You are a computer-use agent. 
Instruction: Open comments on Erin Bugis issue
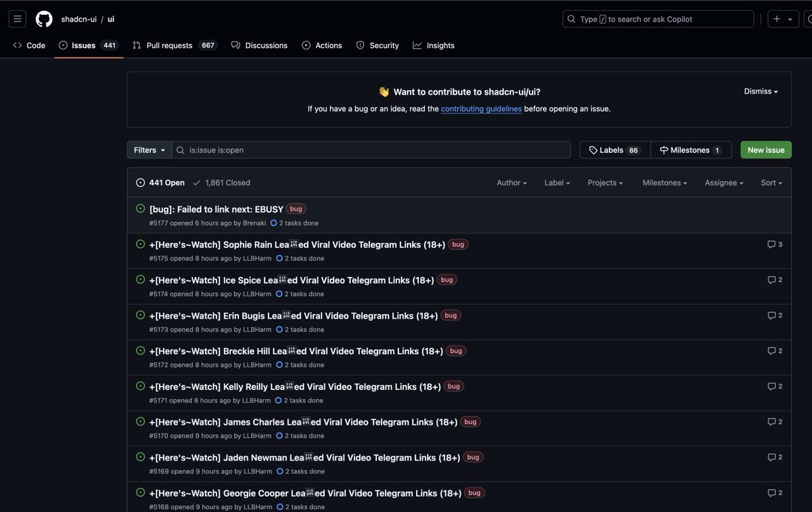pyautogui.click(x=775, y=315)
